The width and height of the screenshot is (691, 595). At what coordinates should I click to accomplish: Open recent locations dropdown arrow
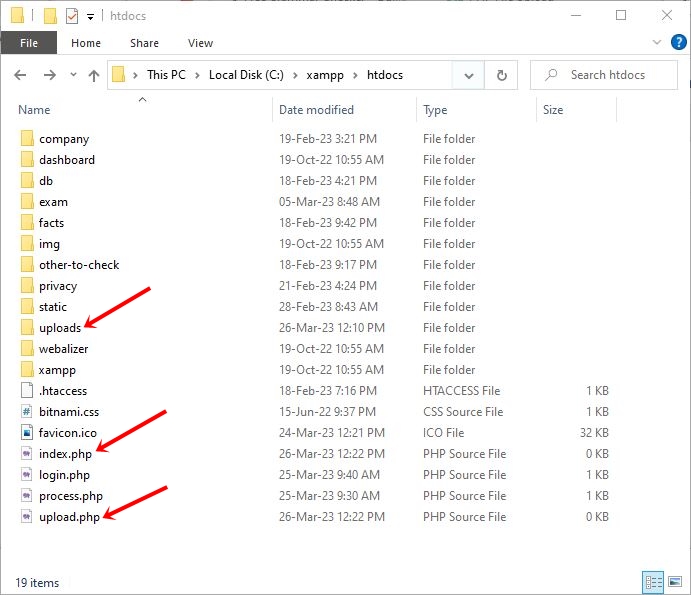tap(73, 74)
